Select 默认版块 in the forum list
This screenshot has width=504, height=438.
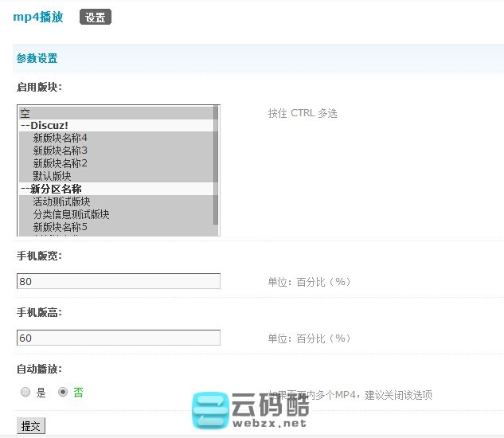[x=52, y=176]
